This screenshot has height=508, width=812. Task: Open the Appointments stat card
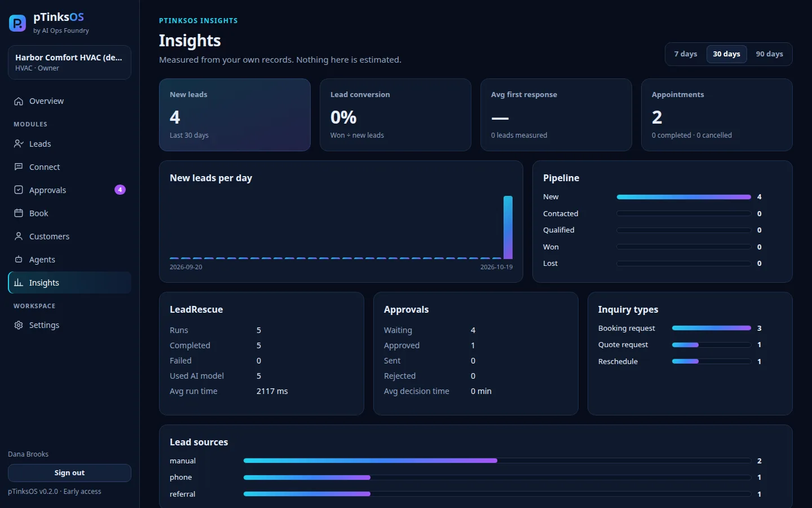717,115
